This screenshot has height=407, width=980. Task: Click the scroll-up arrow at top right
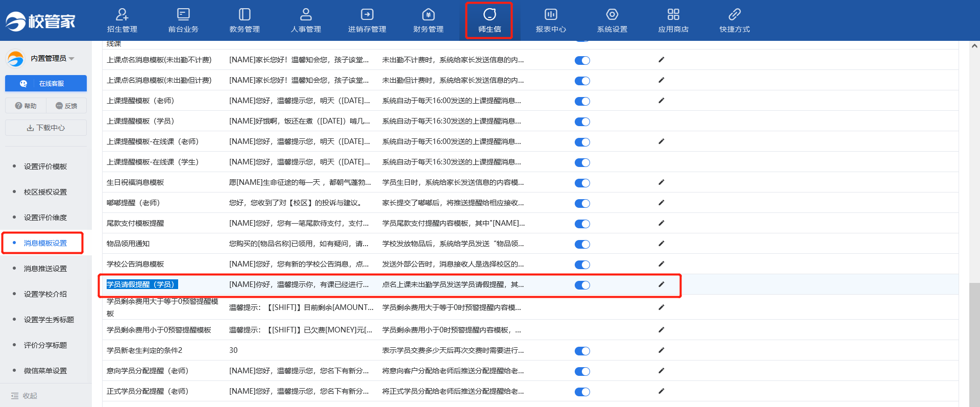pos(974,46)
